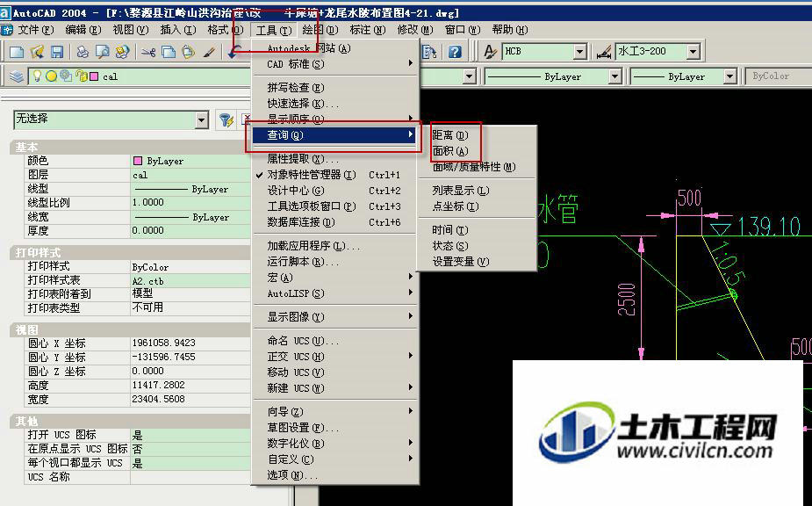The height and width of the screenshot is (506, 812).
Task: Open the 水工3-200 dimension style dropdown
Action: (x=693, y=51)
